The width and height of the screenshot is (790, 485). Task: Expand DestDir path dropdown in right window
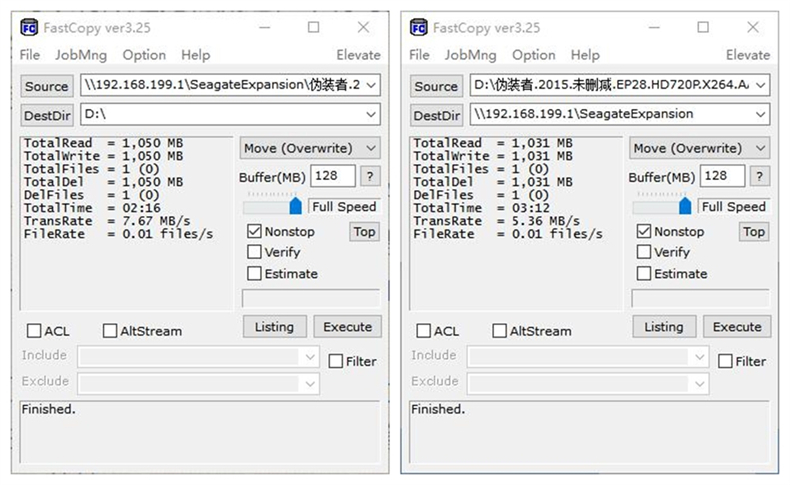pos(760,114)
